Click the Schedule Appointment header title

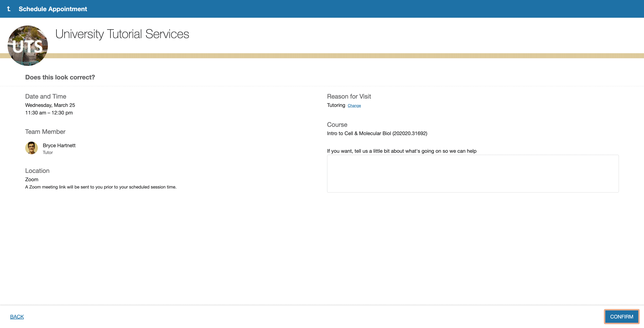click(x=53, y=9)
